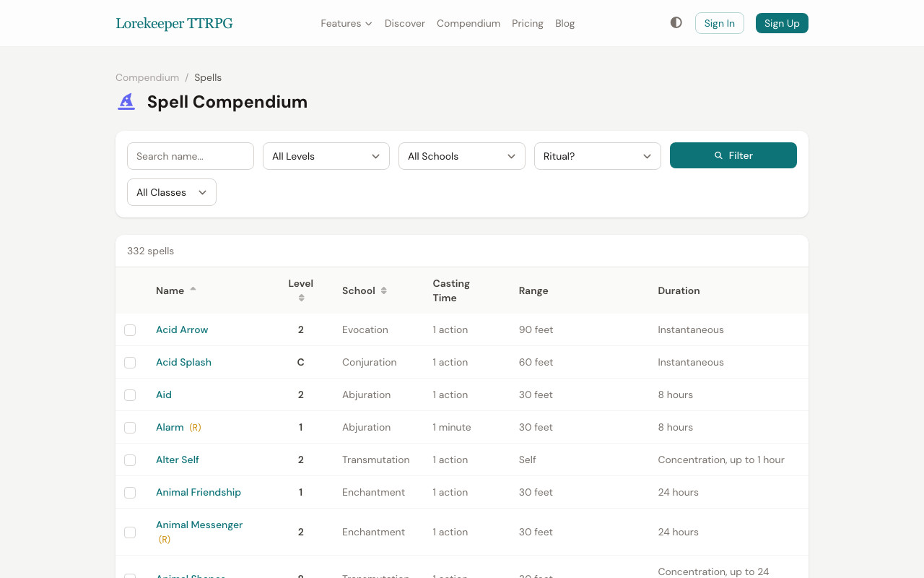The width and height of the screenshot is (924, 578).
Task: Expand the All Schools dropdown
Action: (x=461, y=156)
